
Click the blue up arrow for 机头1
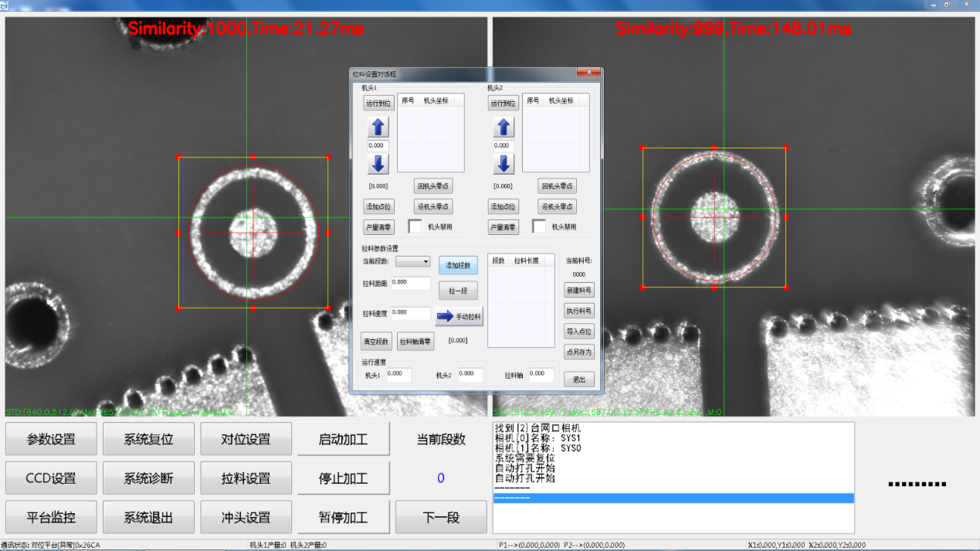point(378,126)
